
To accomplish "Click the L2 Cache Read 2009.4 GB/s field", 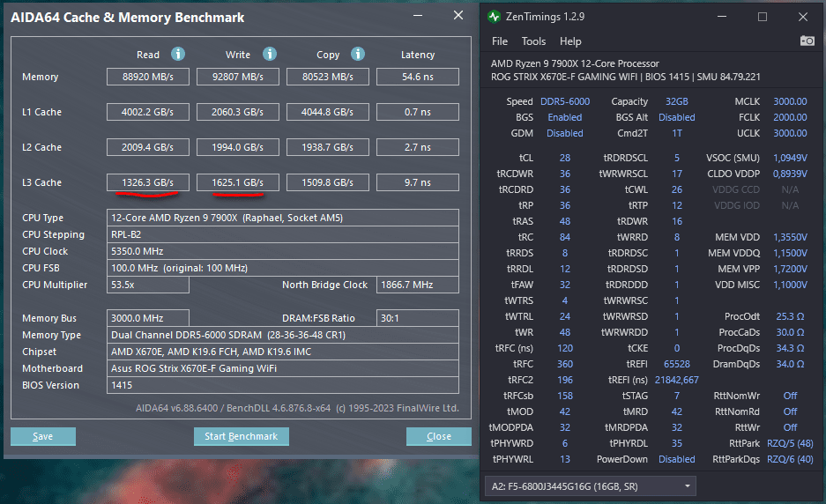I will [x=148, y=147].
